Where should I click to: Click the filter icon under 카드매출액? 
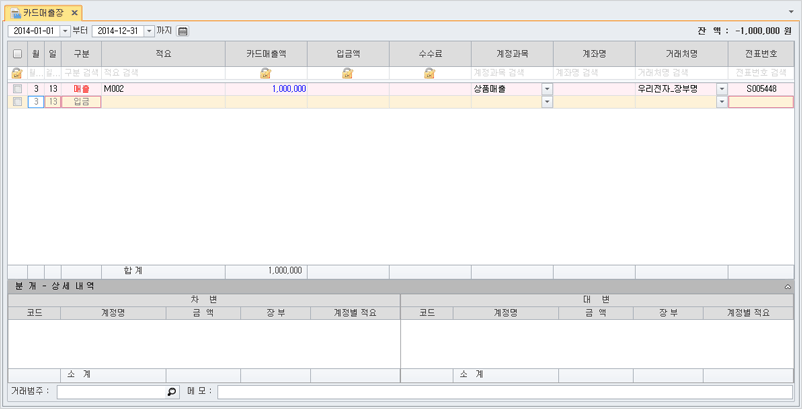pos(265,74)
